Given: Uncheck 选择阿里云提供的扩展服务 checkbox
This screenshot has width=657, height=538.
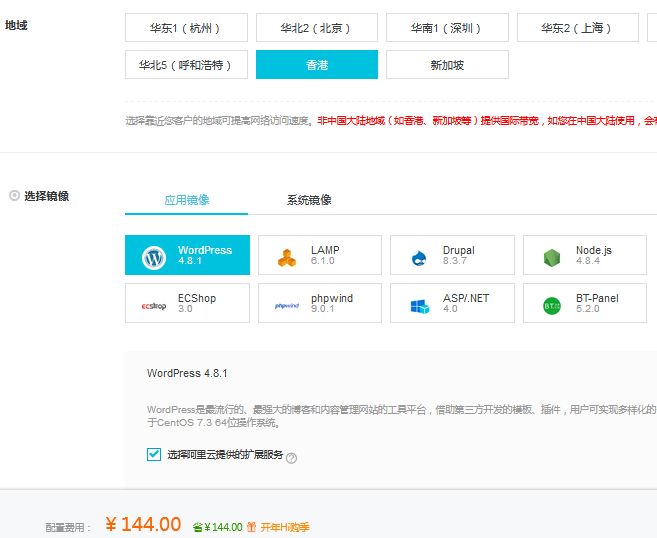Looking at the screenshot, I should [x=154, y=454].
